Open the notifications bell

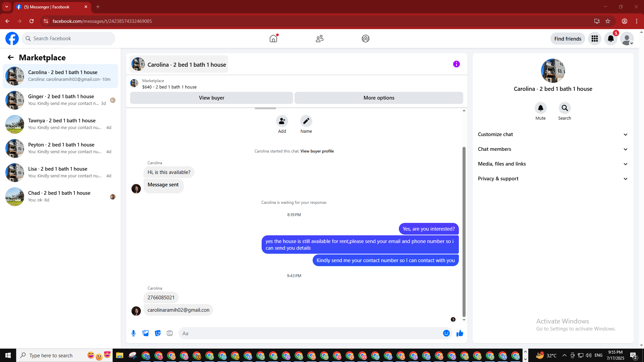611,39
